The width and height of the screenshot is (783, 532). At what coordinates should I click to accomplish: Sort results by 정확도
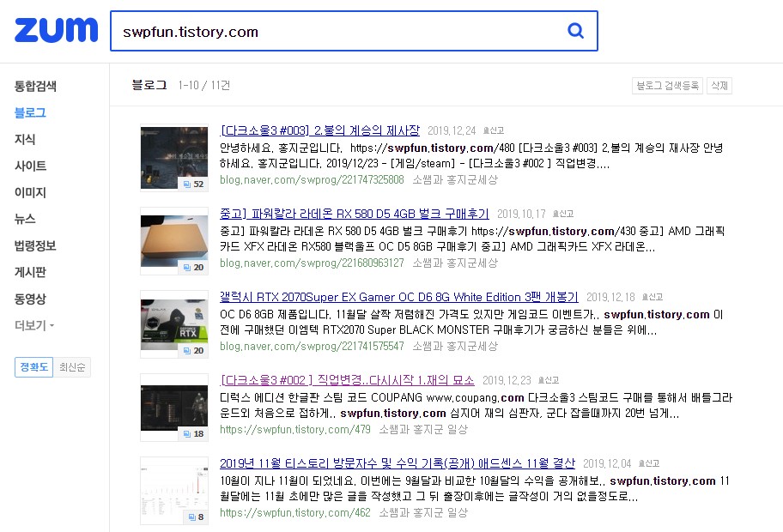click(x=34, y=367)
